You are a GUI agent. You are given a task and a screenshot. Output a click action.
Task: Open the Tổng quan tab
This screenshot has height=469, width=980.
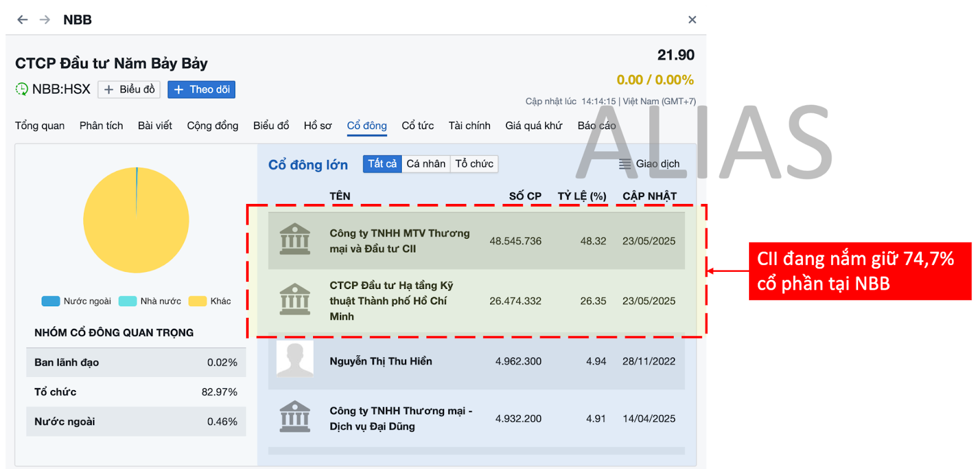click(40, 126)
